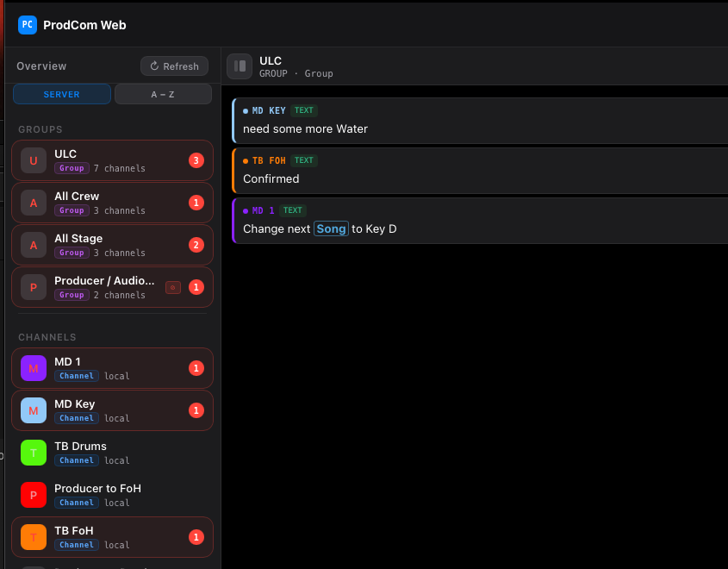
Task: Click the 'local' text beside MD Key
Action: tap(116, 418)
